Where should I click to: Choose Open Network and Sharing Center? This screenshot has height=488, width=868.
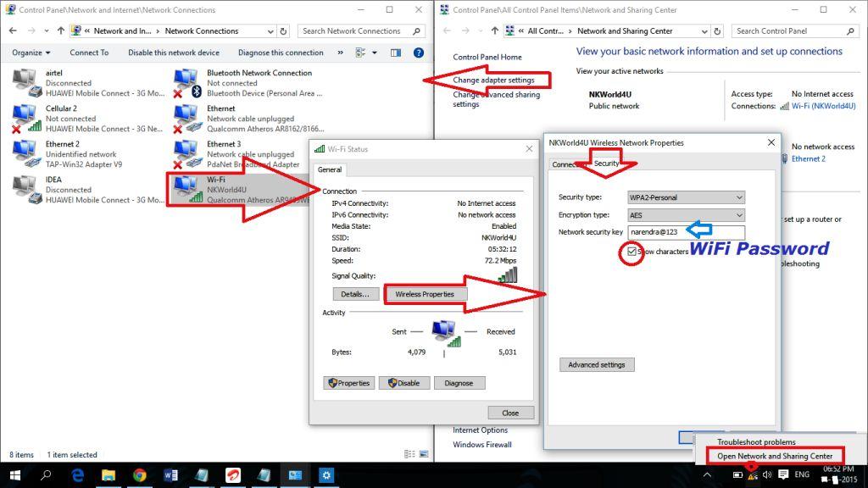[x=775, y=456]
